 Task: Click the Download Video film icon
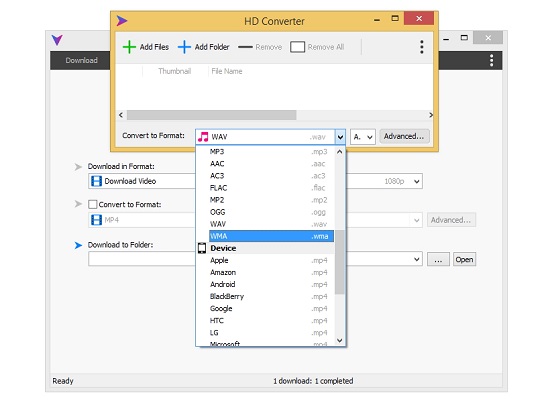(x=96, y=181)
